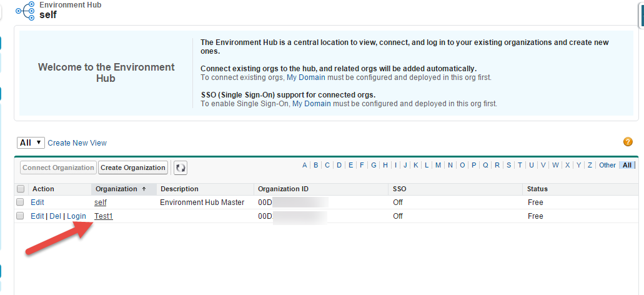Click the Connect Organization button
Screen dimensions: 644x295
(x=59, y=167)
